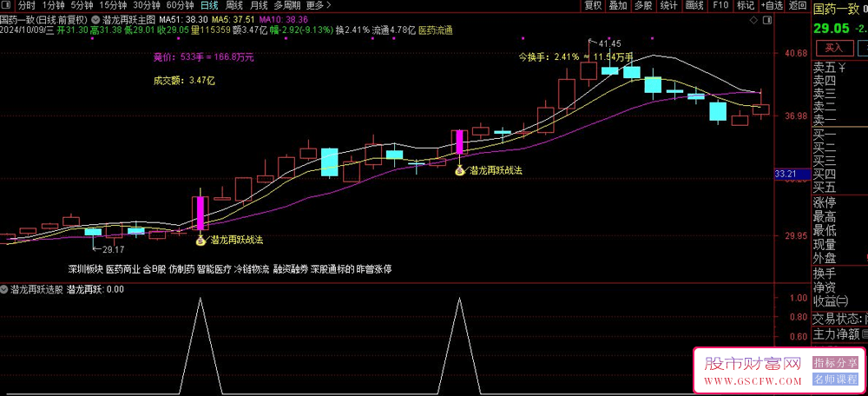The height and width of the screenshot is (396, 868).
Task: Click the 医药流通 sector label in header
Action: pos(436,30)
